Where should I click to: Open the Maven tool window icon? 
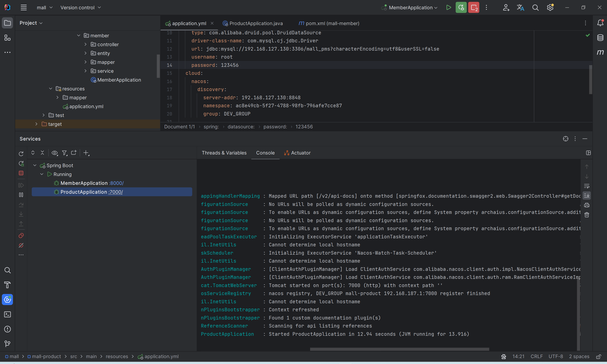600,52
